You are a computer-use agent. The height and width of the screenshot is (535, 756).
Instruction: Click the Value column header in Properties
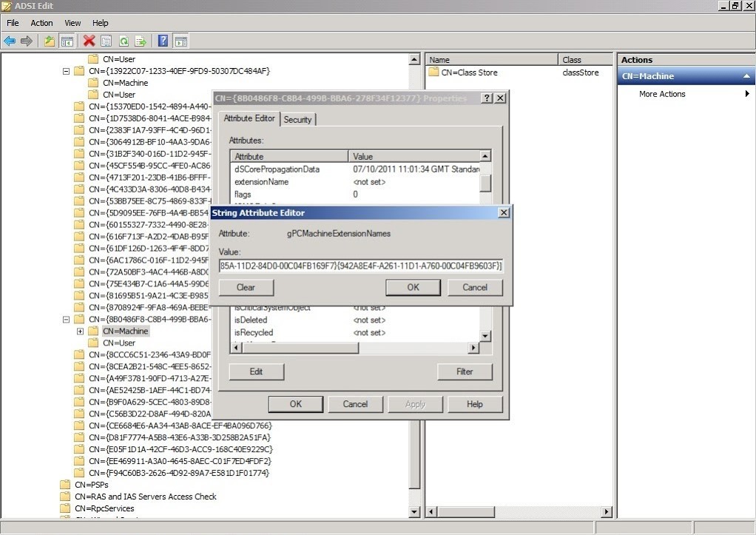point(414,156)
